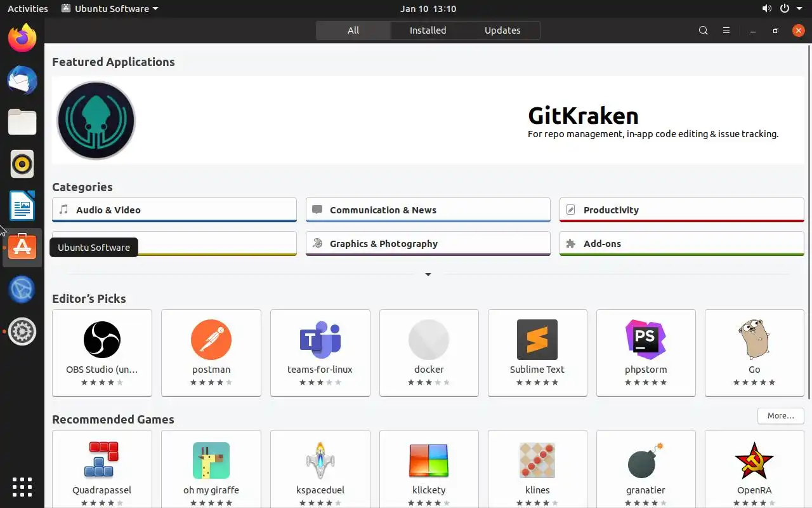Click the Featured Applications heading
The image size is (812, 508).
pos(114,62)
